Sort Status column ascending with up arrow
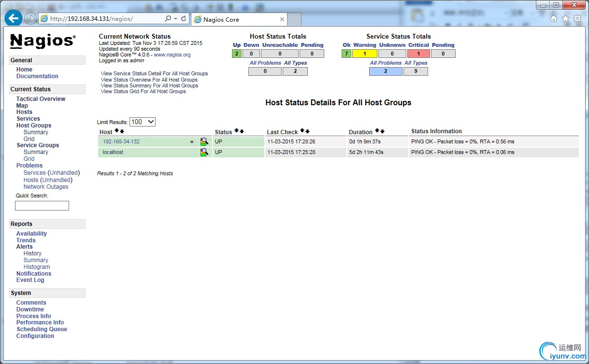The height and width of the screenshot is (364, 589). [x=236, y=131]
